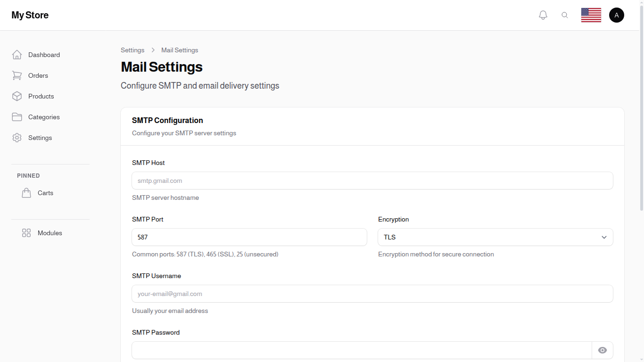Click the Settings gear icon
644x362 pixels.
pyautogui.click(x=17, y=138)
